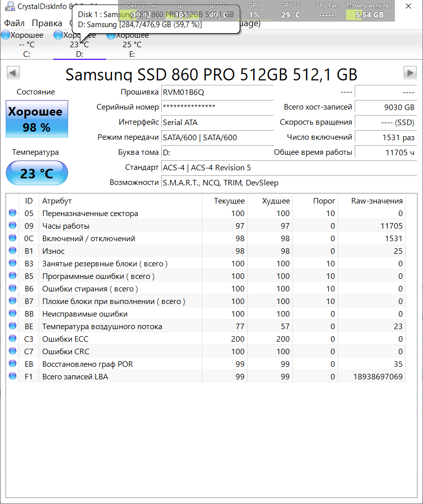This screenshot has height=504, width=423.
Task: Click status dot for BB Неисправимые ошибки
Action: (13, 313)
